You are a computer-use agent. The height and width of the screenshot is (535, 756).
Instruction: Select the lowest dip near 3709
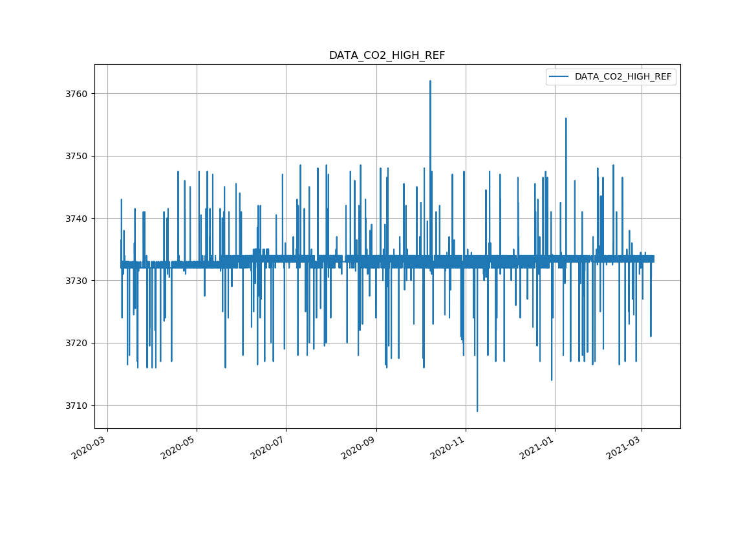click(x=477, y=411)
